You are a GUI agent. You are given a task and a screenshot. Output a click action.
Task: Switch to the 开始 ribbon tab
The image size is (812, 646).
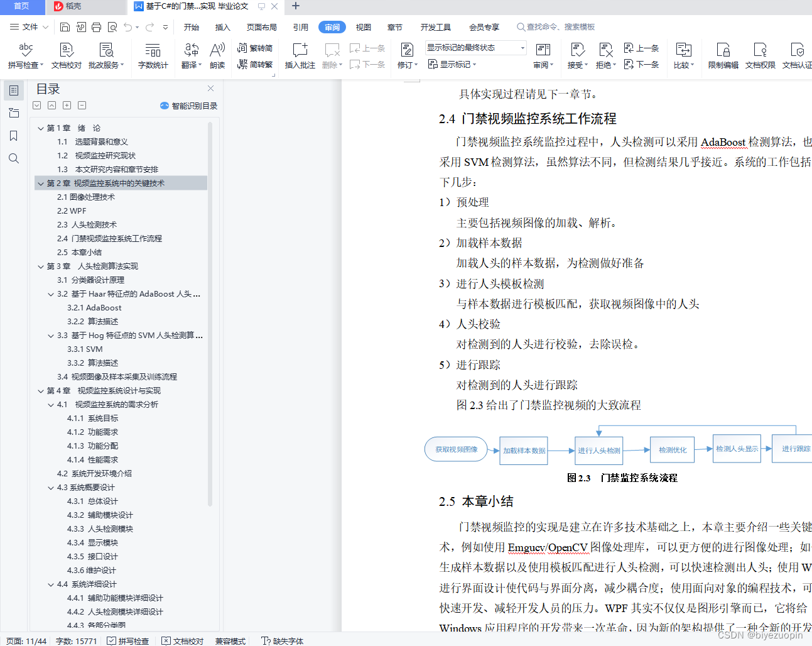click(x=192, y=27)
